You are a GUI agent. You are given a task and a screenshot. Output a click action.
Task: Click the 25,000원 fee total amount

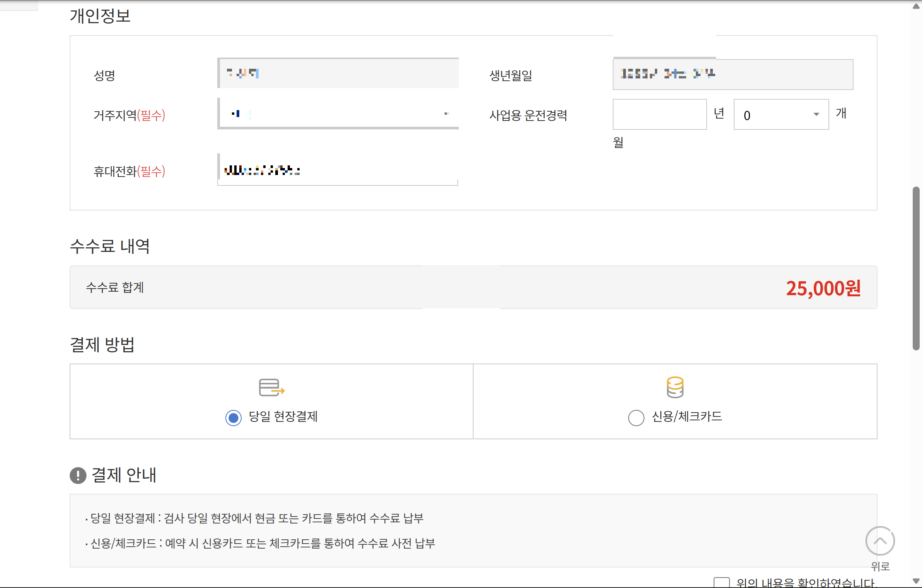823,288
